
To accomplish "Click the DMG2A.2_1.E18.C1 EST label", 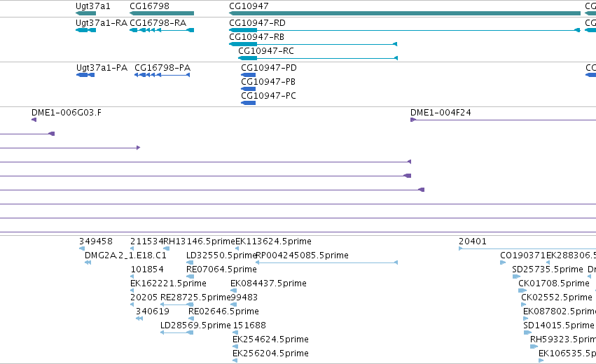I will 125,255.
